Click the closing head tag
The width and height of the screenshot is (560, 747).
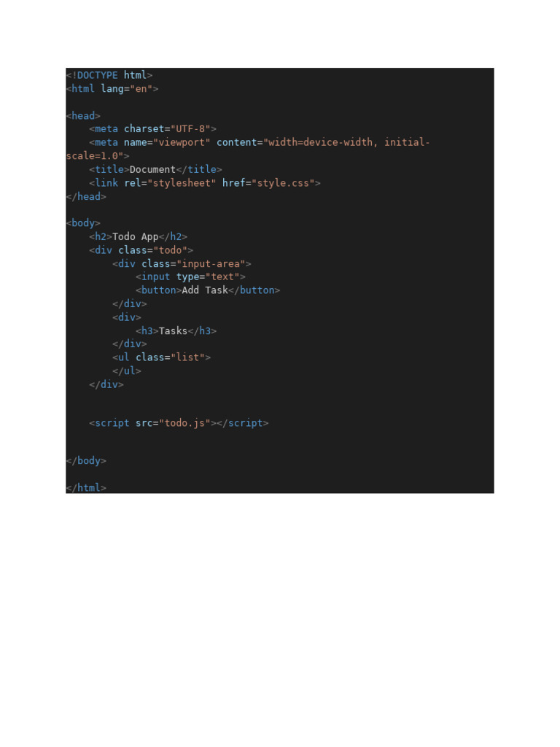[x=86, y=196]
